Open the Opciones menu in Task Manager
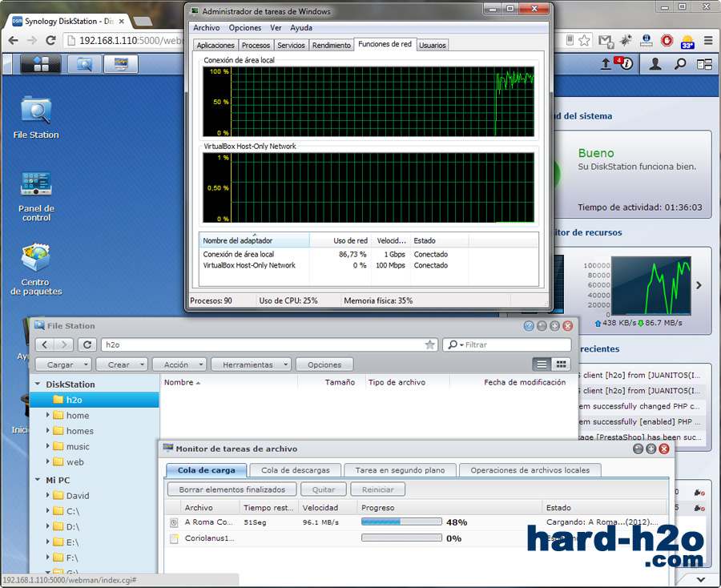721x588 pixels. coord(245,27)
